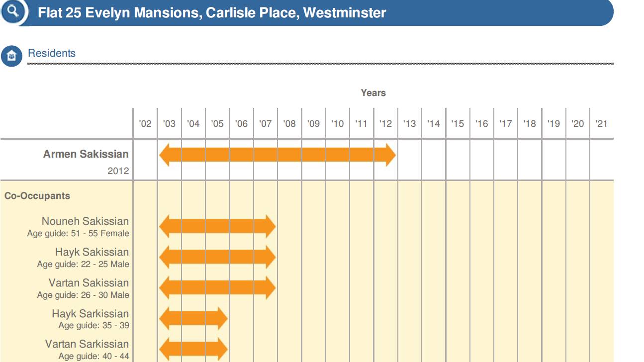The image size is (644, 362).
Task: Select Vartan Sarkissian co-occupant name
Action: 87,344
